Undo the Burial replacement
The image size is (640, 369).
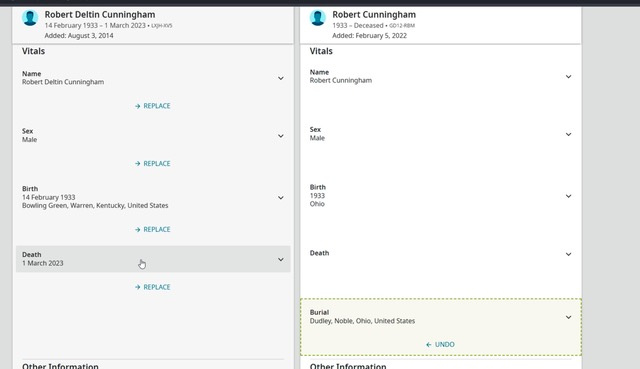pyautogui.click(x=440, y=345)
